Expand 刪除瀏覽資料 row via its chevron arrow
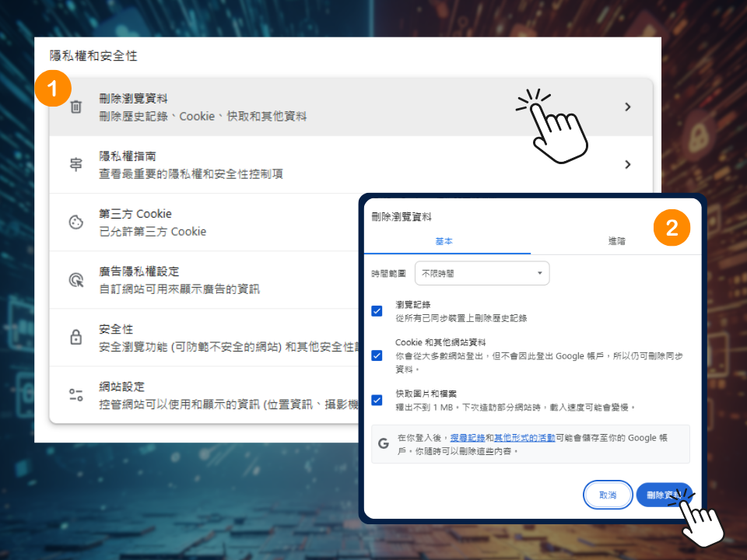This screenshot has height=560, width=747. pyautogui.click(x=627, y=107)
